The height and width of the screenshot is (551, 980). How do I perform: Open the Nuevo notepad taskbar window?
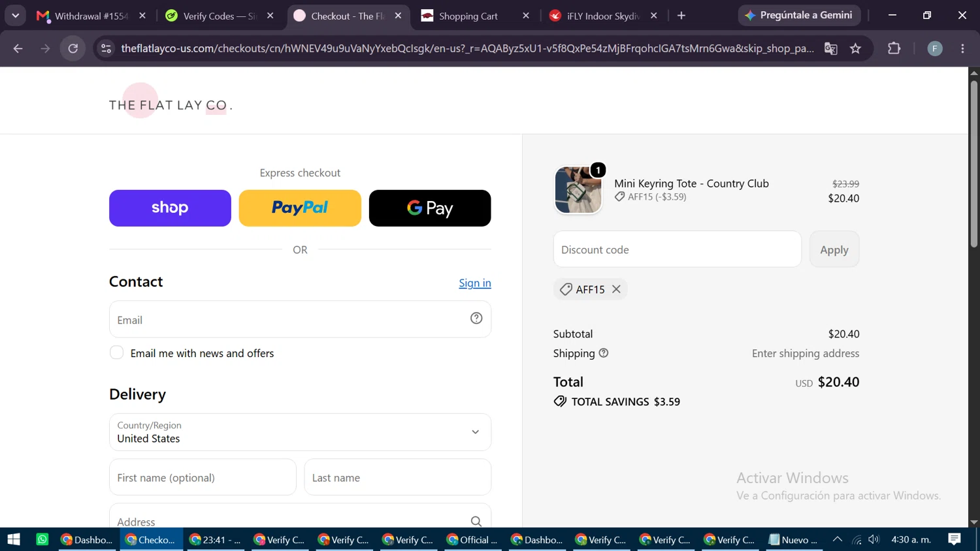tap(793, 539)
